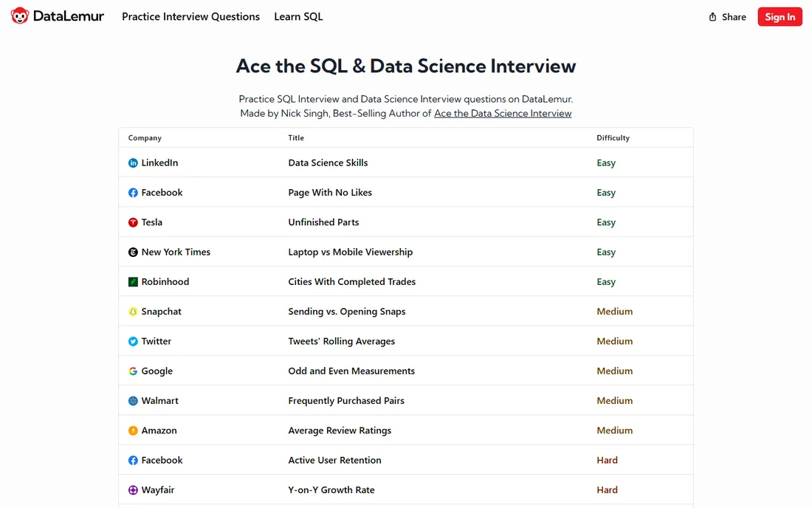This screenshot has height=508, width=812.
Task: Open the Unfinished Parts question
Action: 323,222
